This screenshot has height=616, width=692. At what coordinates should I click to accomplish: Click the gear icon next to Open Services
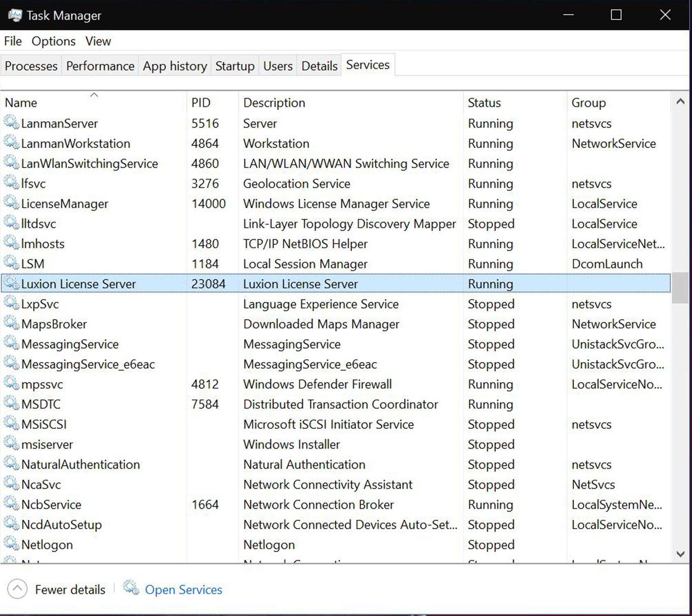point(131,588)
